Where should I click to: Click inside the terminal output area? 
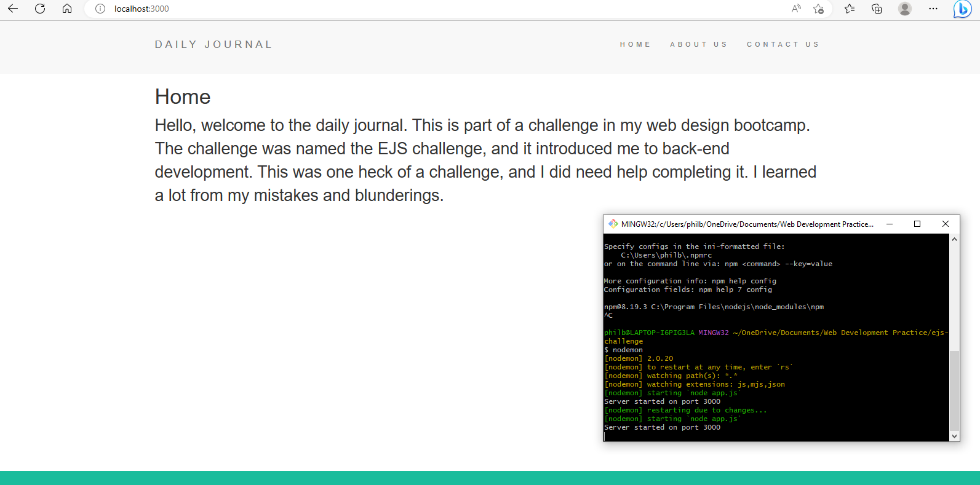tap(738, 338)
